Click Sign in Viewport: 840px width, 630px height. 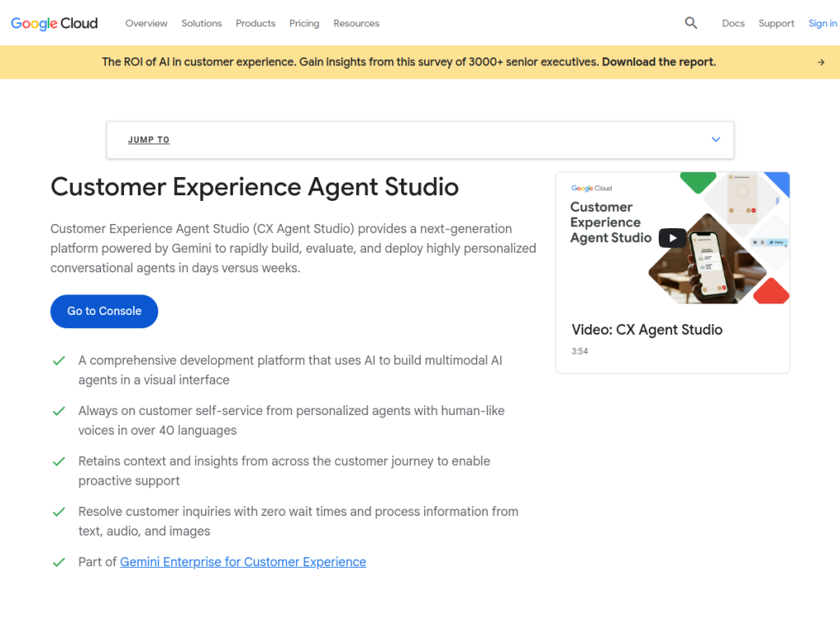[822, 23]
